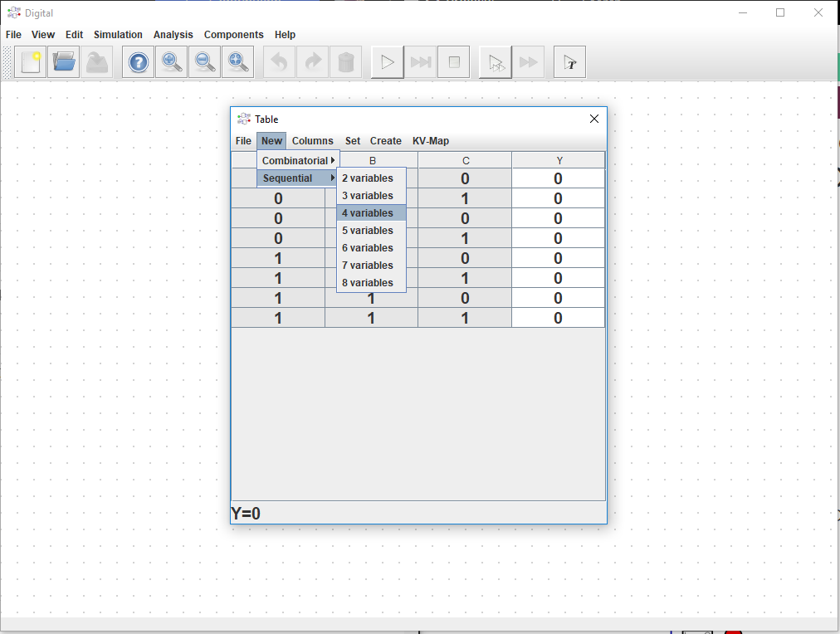Minimize the Digital window

(743, 12)
